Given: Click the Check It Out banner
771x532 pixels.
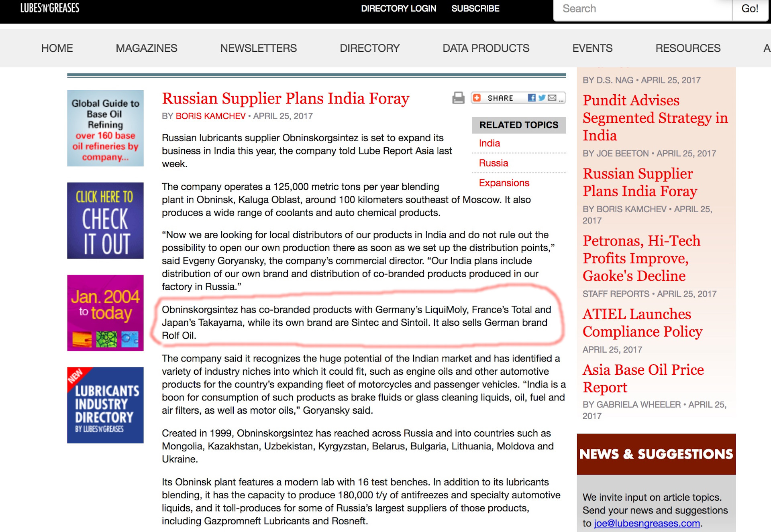Looking at the screenshot, I should [105, 220].
